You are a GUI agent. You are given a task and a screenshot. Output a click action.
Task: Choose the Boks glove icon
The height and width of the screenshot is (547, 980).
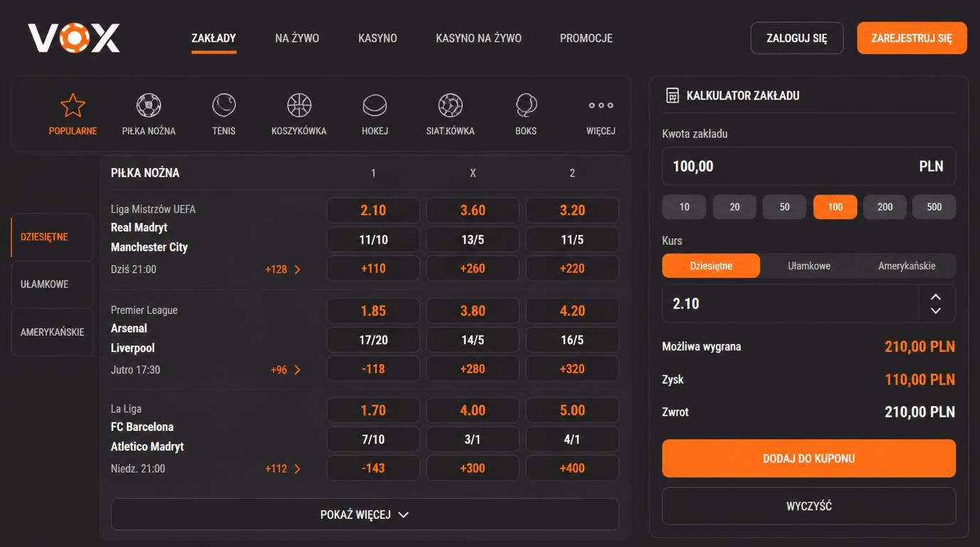[526, 105]
